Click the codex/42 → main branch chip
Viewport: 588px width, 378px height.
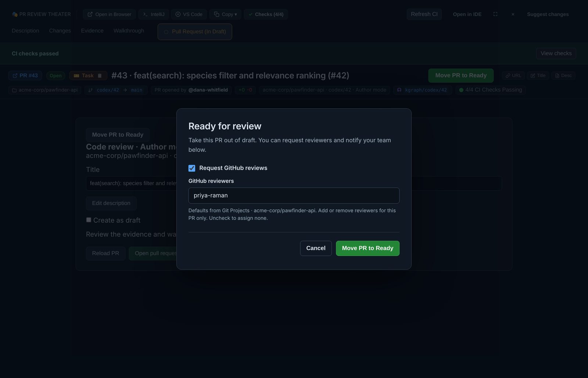pyautogui.click(x=116, y=90)
